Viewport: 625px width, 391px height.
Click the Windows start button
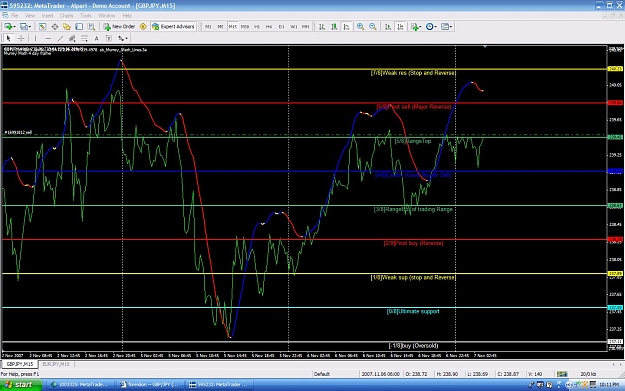coord(20,385)
